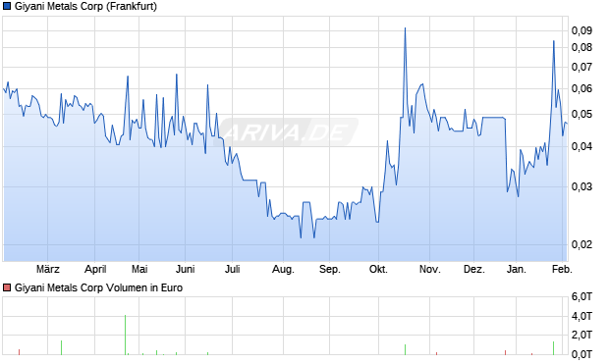
Task: Click the 6,0T volume axis value
Action: click(x=581, y=297)
